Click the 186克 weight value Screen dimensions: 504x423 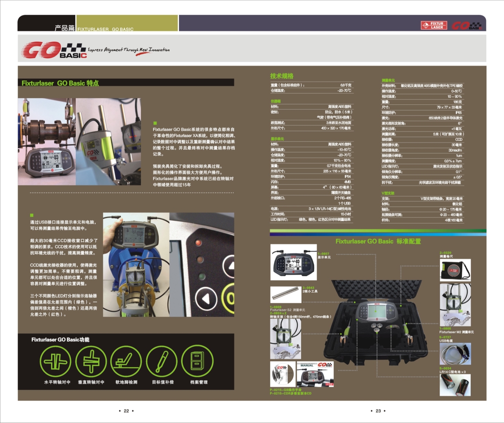click(x=458, y=102)
